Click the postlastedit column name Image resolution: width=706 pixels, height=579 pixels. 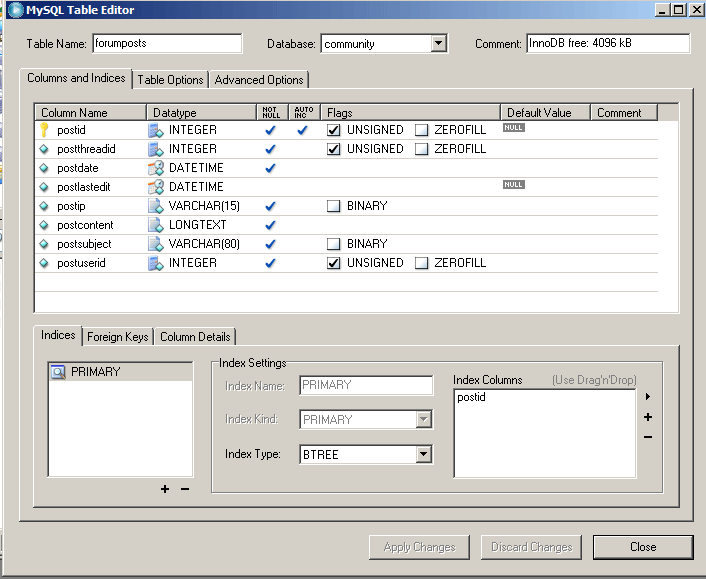tap(84, 187)
